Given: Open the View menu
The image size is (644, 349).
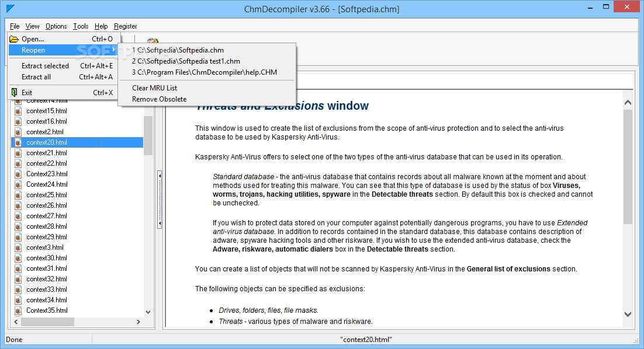Looking at the screenshot, I should click(x=33, y=26).
